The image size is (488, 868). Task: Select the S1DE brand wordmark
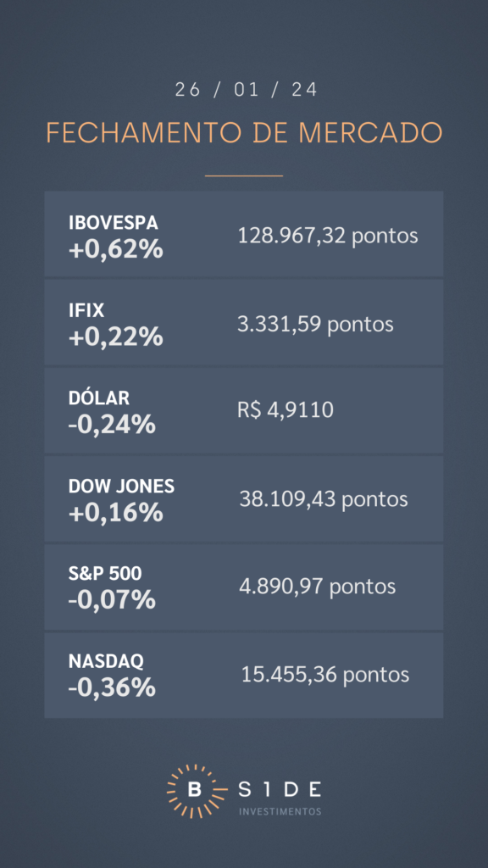(x=280, y=789)
